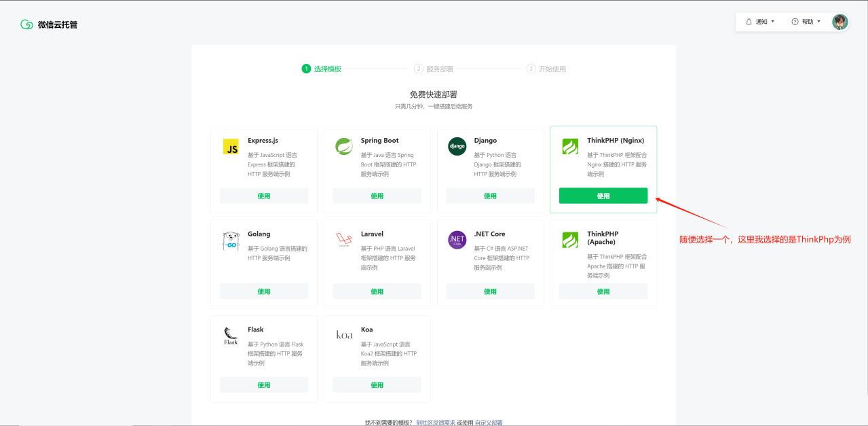Click the Laravel card title
This screenshot has height=426, width=868.
[372, 234]
